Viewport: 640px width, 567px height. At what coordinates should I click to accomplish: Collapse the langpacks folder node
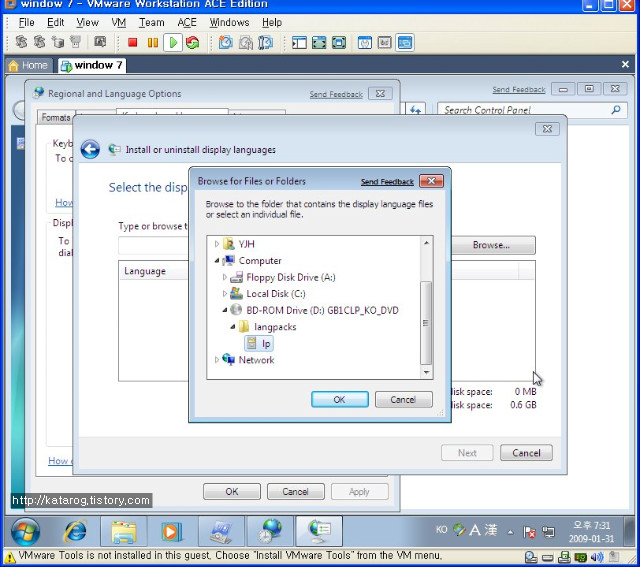click(x=232, y=327)
